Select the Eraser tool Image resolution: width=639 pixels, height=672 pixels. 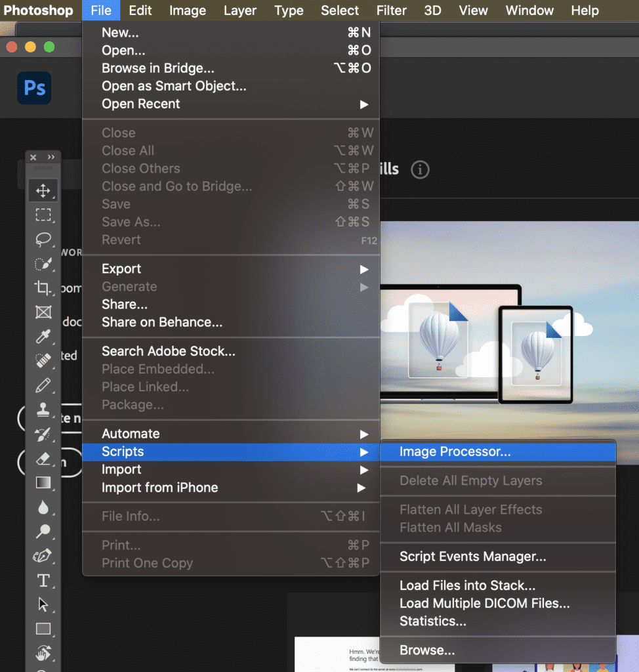coord(43,458)
